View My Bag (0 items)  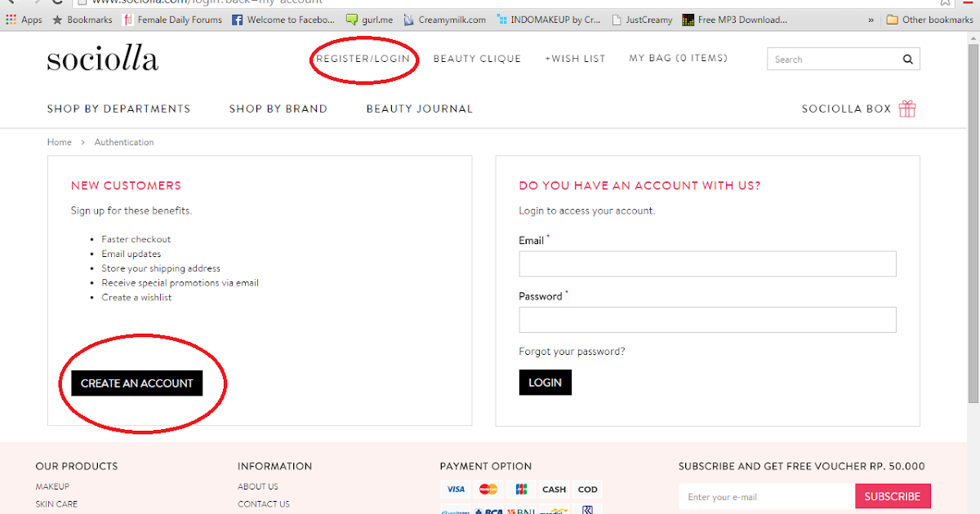pos(678,58)
